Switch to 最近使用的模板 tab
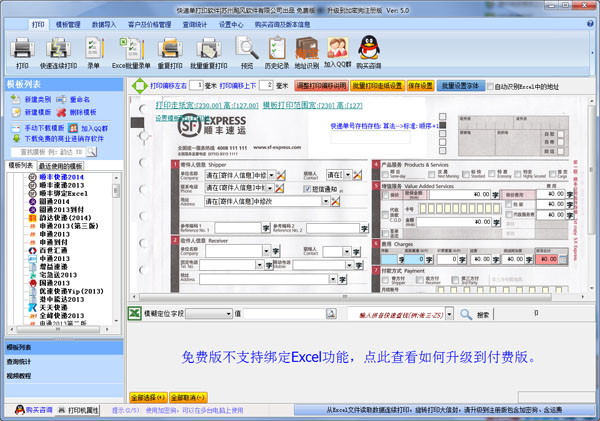 [60, 166]
